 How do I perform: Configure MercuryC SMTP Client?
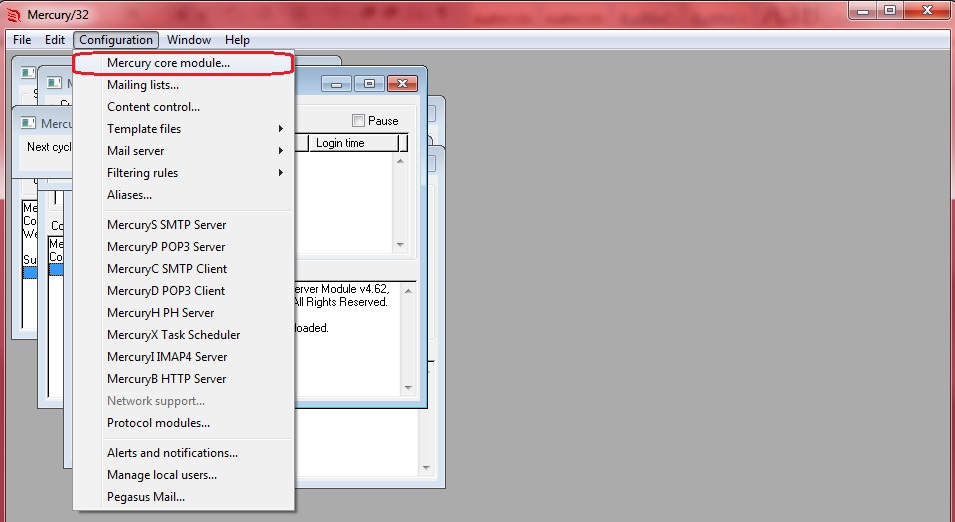[183, 269]
